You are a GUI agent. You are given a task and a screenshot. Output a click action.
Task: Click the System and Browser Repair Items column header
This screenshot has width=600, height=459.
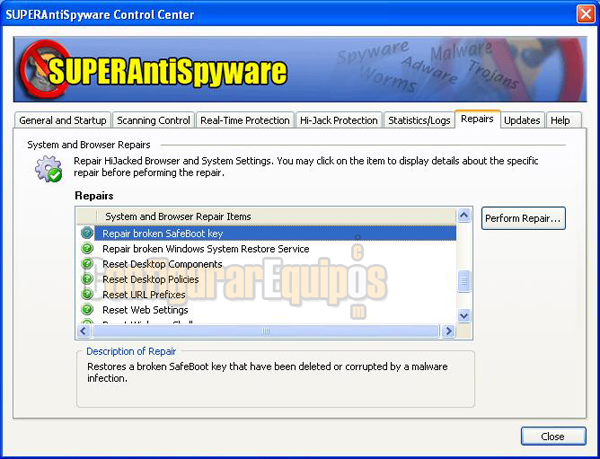[x=276, y=216]
